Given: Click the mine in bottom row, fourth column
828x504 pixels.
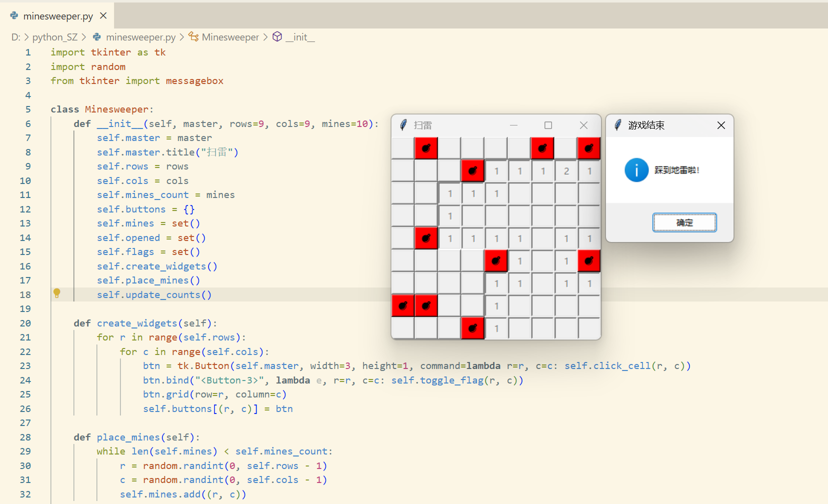Looking at the screenshot, I should click(x=472, y=328).
